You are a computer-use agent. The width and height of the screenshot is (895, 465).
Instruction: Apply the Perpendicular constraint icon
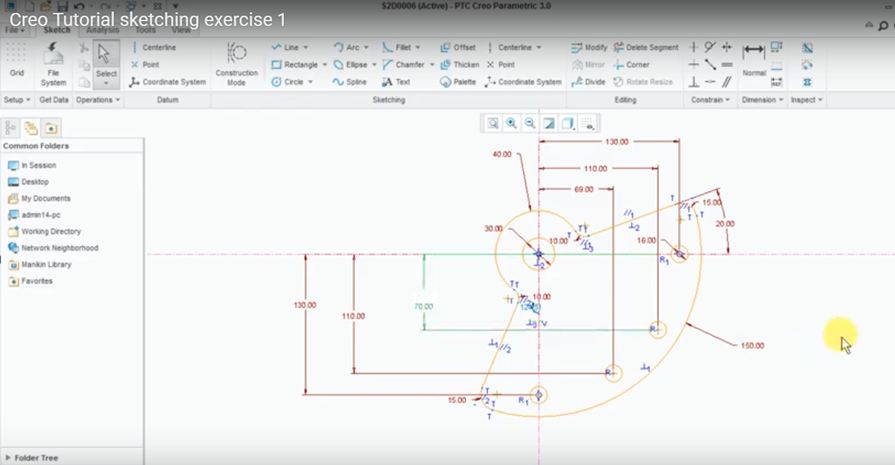[x=694, y=82]
